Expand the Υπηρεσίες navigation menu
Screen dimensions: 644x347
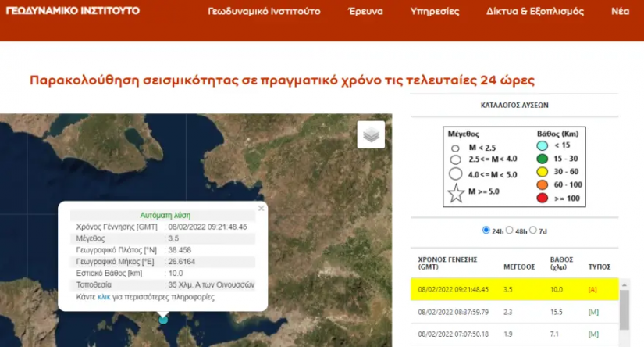point(434,12)
